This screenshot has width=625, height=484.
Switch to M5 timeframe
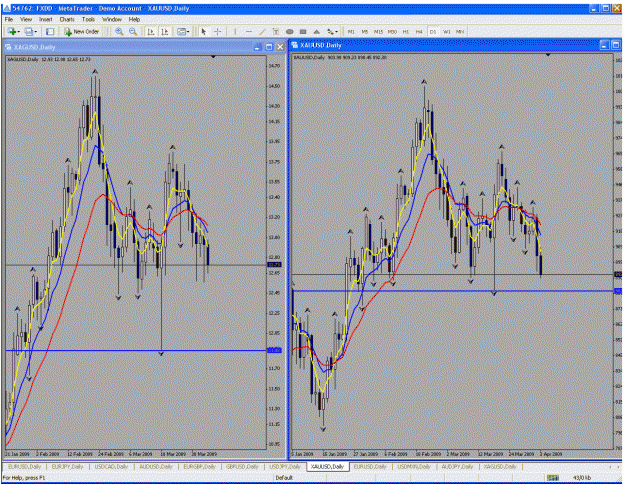[x=365, y=31]
